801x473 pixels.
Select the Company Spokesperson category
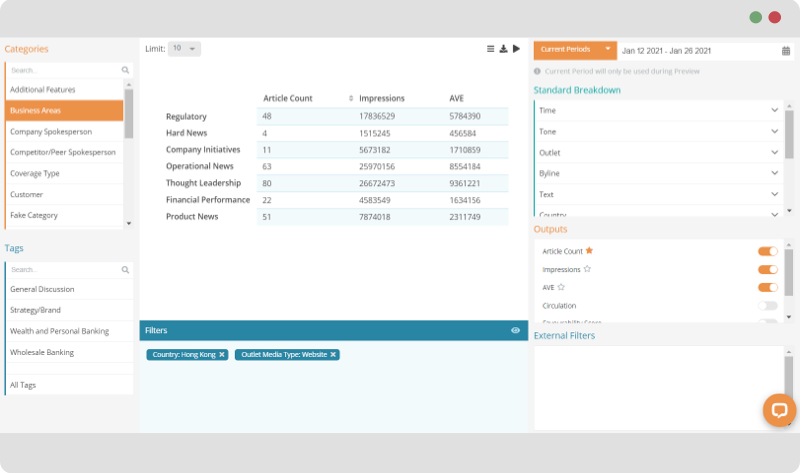[62, 131]
